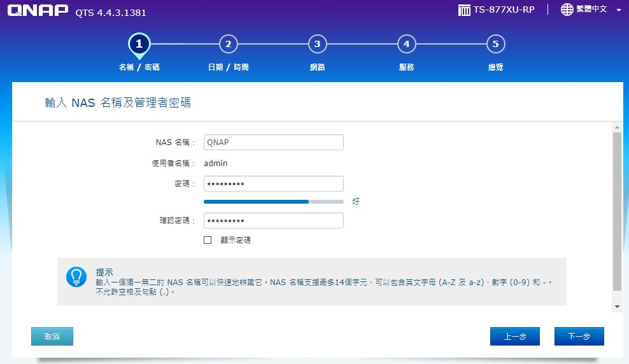Click the password strength bar
The image size is (629, 364).
click(x=273, y=201)
